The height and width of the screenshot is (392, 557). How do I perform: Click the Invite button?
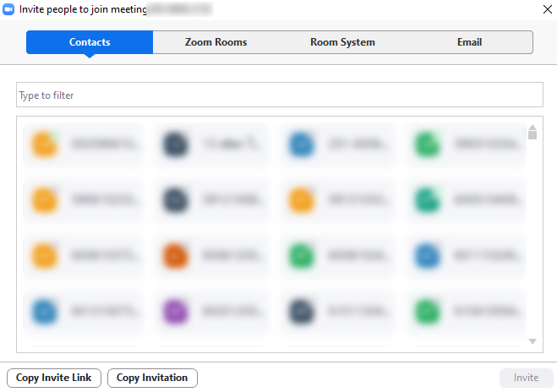526,378
